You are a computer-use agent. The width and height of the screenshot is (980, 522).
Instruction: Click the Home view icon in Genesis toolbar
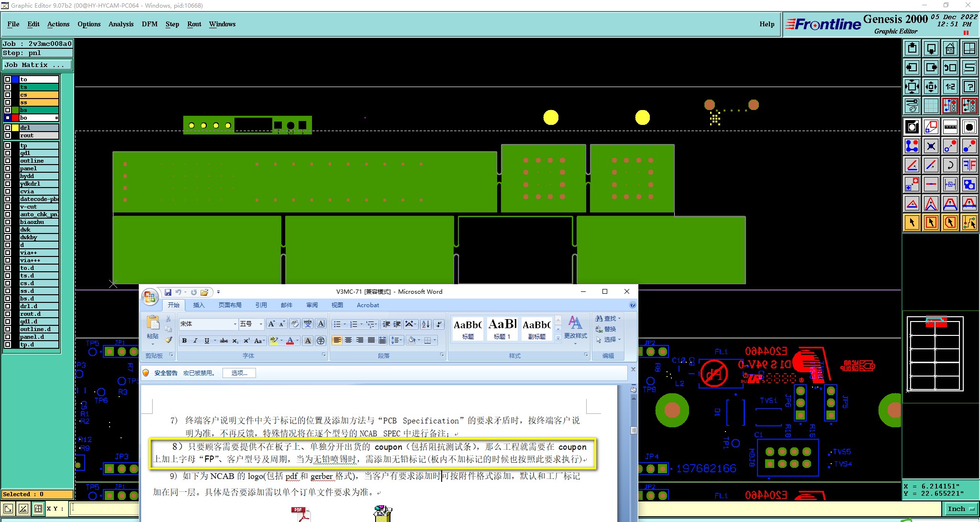(950, 48)
